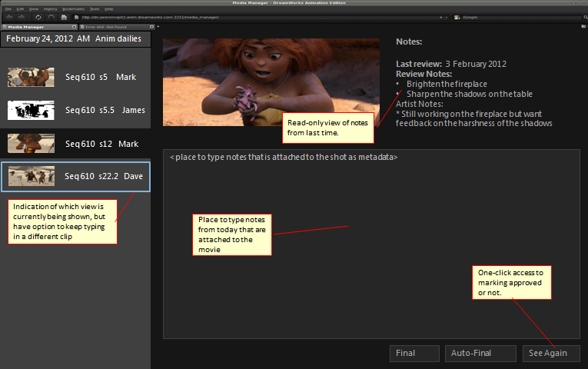
Task: Switch to Error 404 Not Found tab
Action: click(x=117, y=27)
